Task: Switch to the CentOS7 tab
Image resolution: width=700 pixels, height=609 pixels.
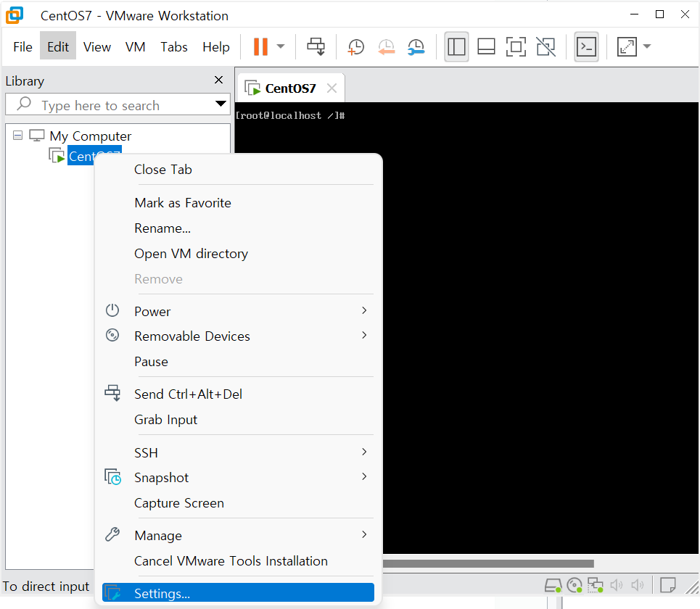Action: coord(290,88)
